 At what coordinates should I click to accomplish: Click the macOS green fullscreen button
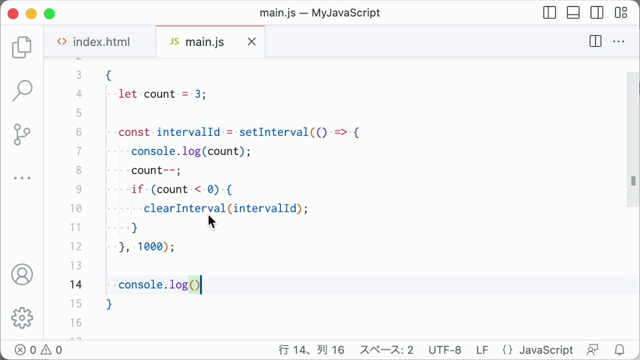(49, 13)
